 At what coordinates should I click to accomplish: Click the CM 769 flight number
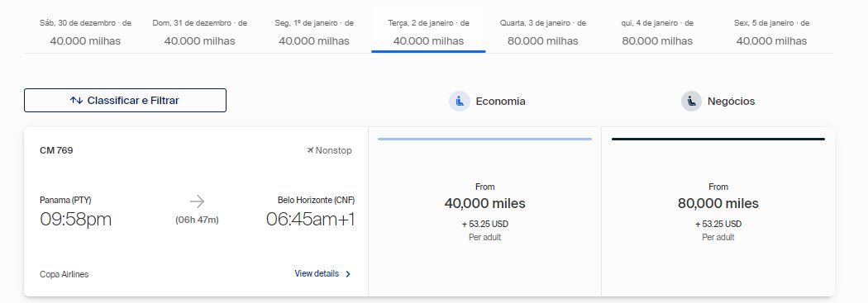[x=56, y=150]
